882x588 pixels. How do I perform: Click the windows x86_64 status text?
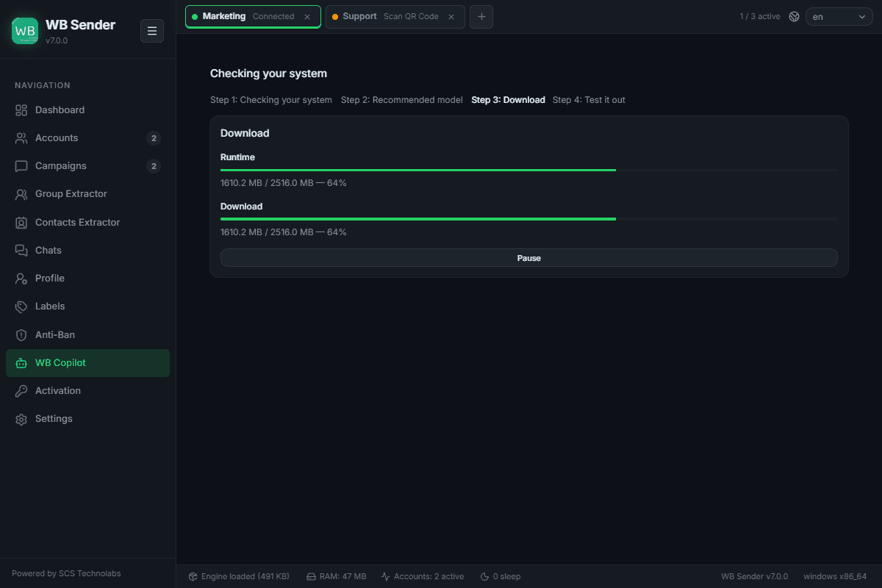pos(835,577)
